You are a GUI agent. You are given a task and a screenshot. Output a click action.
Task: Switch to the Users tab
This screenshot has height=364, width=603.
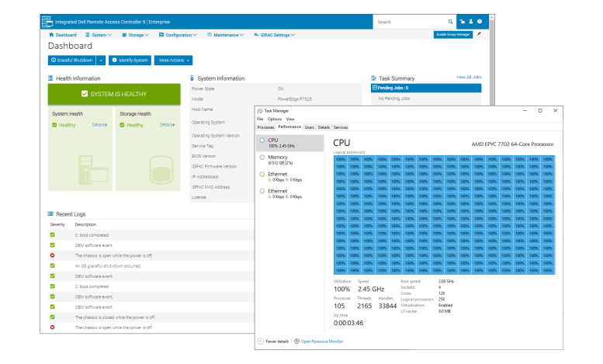tap(310, 127)
